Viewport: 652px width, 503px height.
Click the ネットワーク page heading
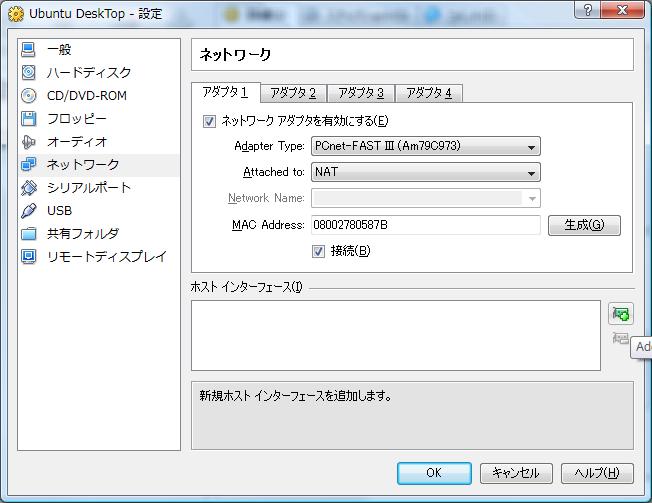pos(235,54)
